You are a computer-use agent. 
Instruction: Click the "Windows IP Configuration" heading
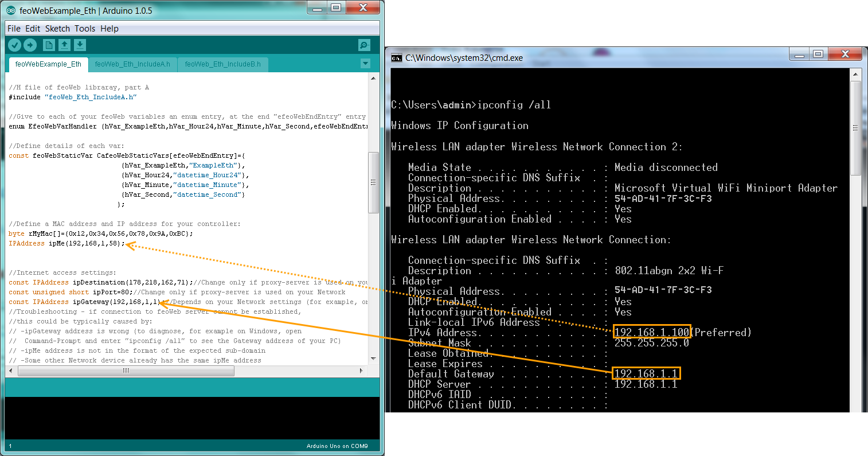tap(460, 125)
